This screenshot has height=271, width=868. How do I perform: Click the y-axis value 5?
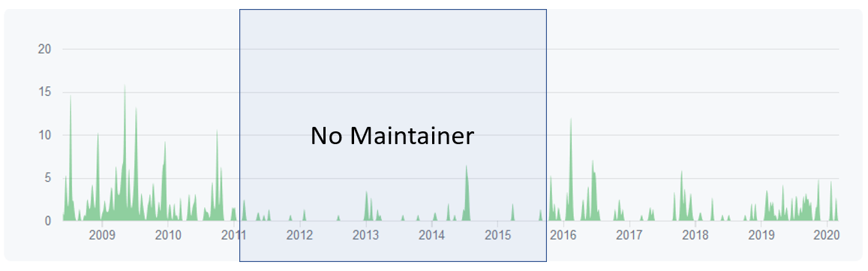coord(47,178)
